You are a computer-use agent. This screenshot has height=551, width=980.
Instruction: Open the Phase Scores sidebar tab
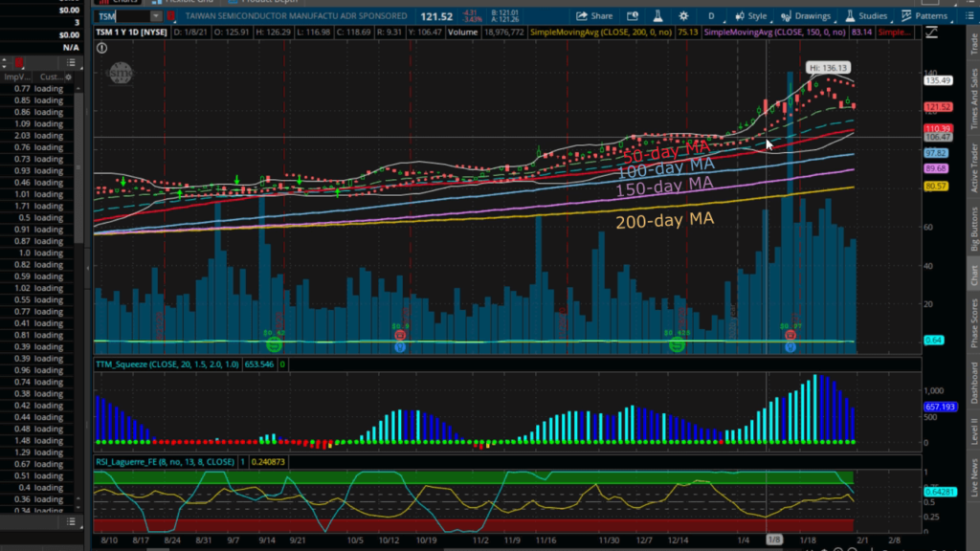(x=973, y=323)
